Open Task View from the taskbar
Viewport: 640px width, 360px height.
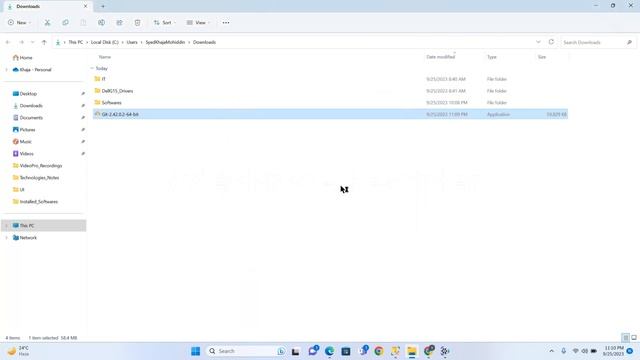[x=296, y=351]
